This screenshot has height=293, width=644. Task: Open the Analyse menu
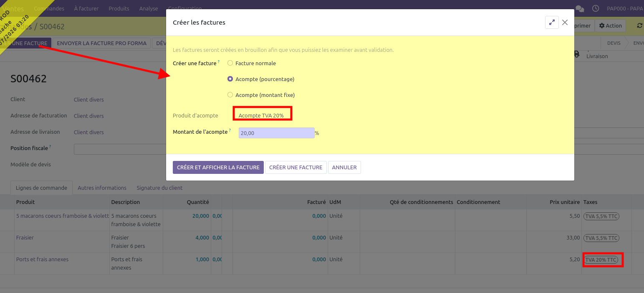(149, 8)
